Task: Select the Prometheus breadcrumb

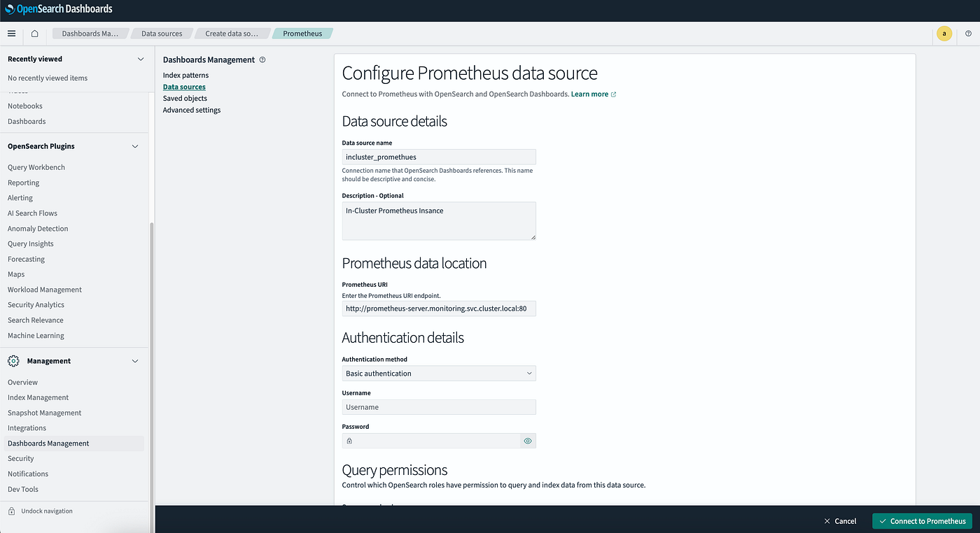Action: click(x=302, y=34)
